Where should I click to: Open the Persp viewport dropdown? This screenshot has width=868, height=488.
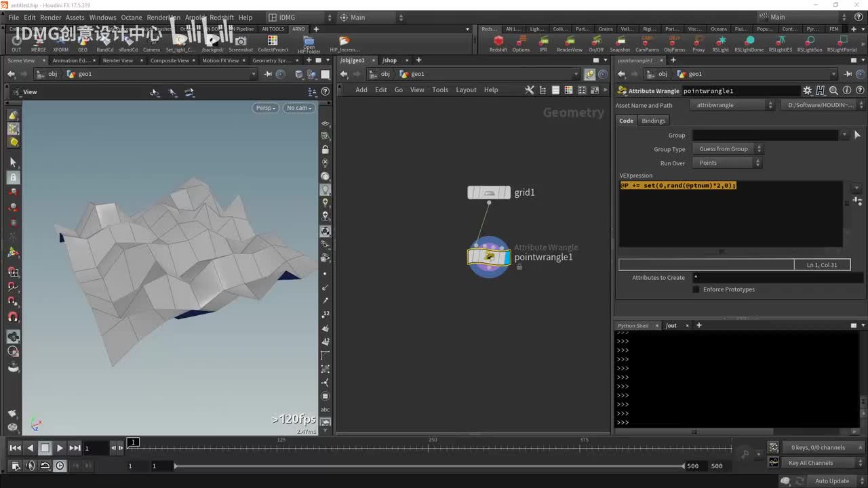pos(265,108)
